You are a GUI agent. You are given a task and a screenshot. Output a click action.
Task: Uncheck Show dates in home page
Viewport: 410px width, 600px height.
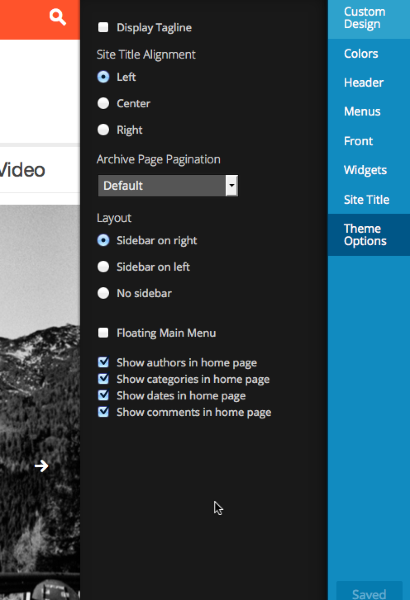pos(103,395)
